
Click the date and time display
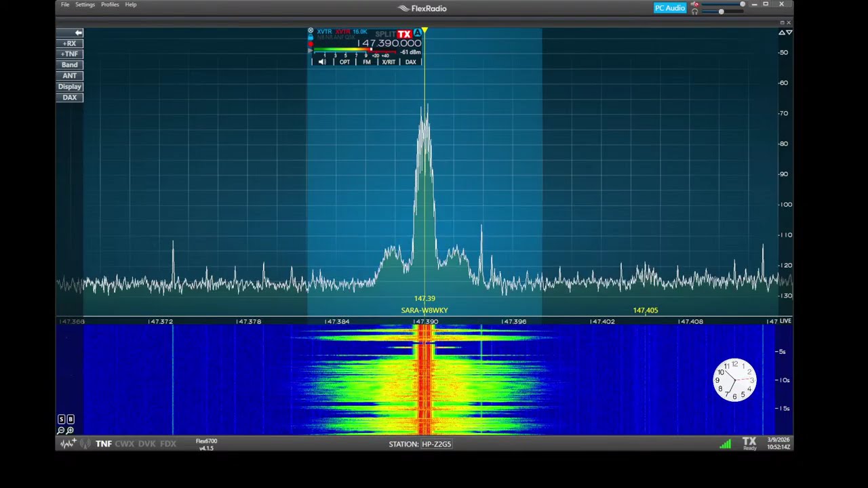[778, 443]
